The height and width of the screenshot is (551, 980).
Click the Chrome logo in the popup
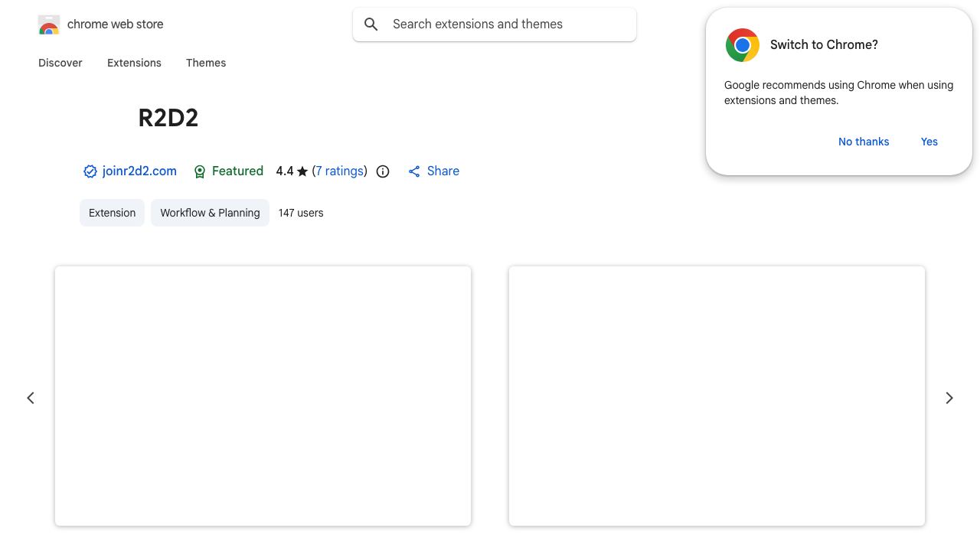[743, 45]
